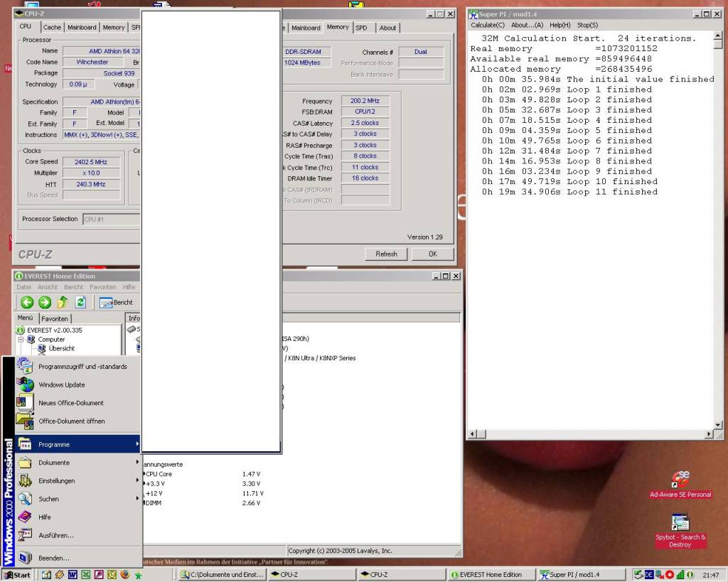This screenshot has width=728, height=582.
Task: Click the folder Up icon in EVEREST toolbar
Action: pyautogui.click(x=63, y=303)
